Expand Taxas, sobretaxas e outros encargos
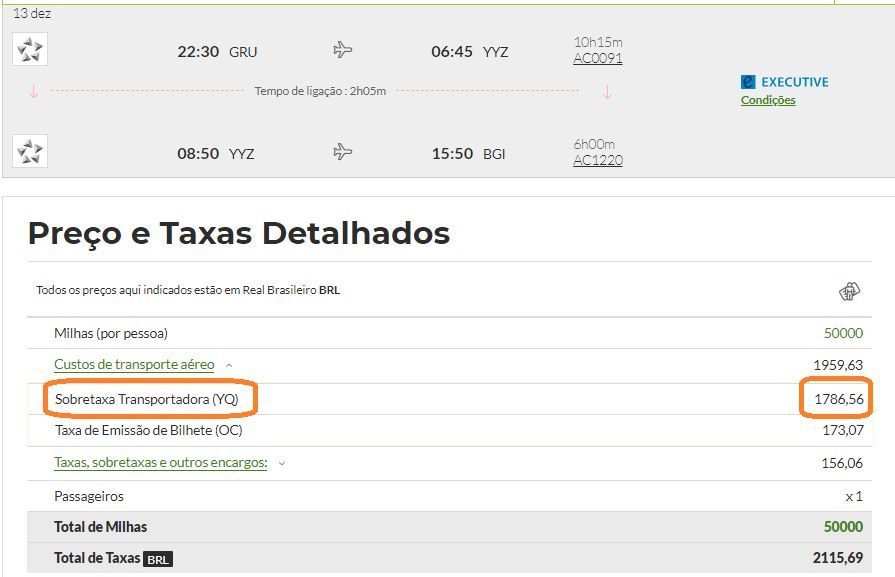The image size is (895, 577). (x=160, y=462)
